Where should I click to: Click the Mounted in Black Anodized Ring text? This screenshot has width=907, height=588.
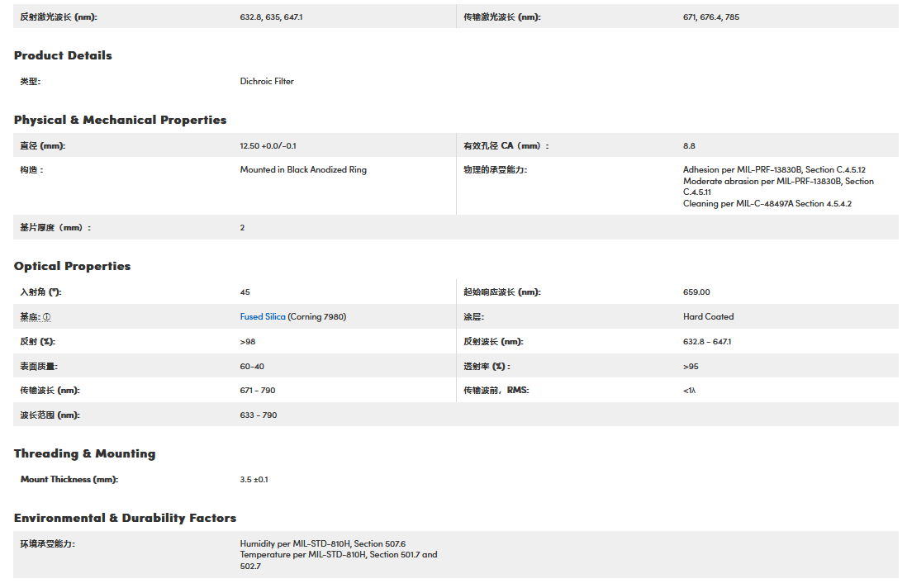[x=303, y=169]
